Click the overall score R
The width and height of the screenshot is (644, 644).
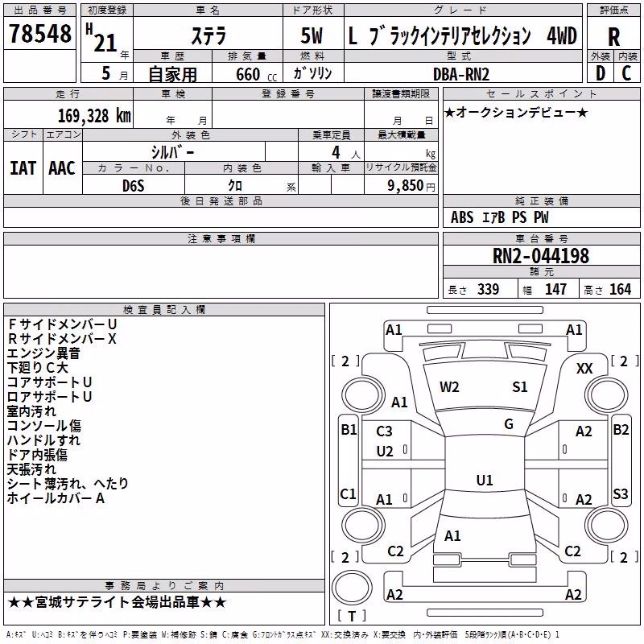613,37
